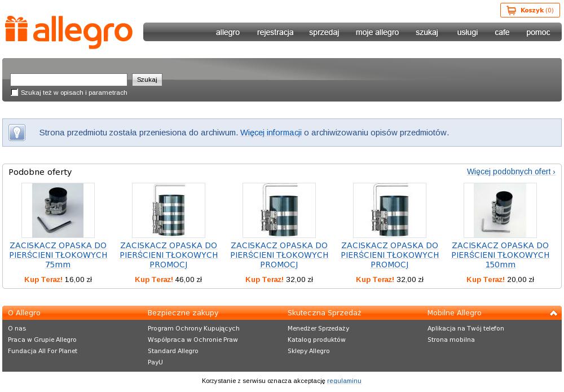This screenshot has height=392, width=564.
Task: Open the PROMOCJ offer title priced 46,00 zł
Action: point(169,255)
